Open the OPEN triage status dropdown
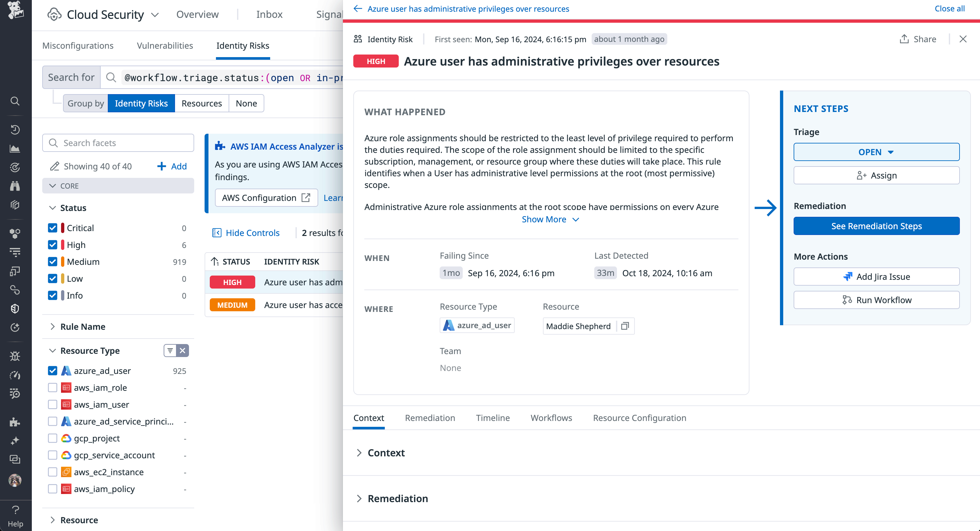Image resolution: width=980 pixels, height=531 pixels. click(876, 152)
